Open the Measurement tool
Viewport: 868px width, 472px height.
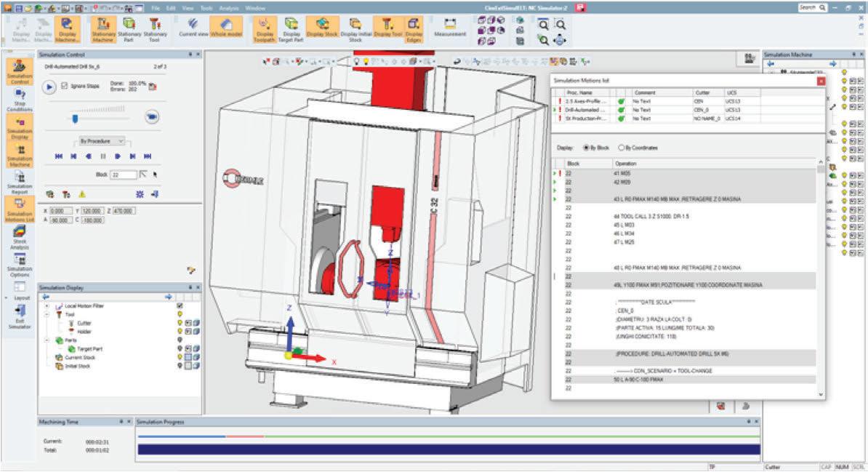(x=450, y=28)
